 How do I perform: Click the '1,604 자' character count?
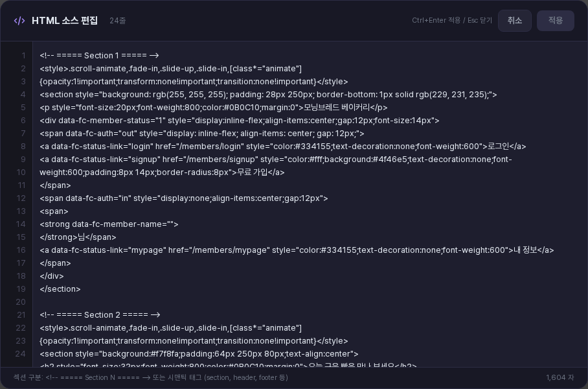(560, 377)
